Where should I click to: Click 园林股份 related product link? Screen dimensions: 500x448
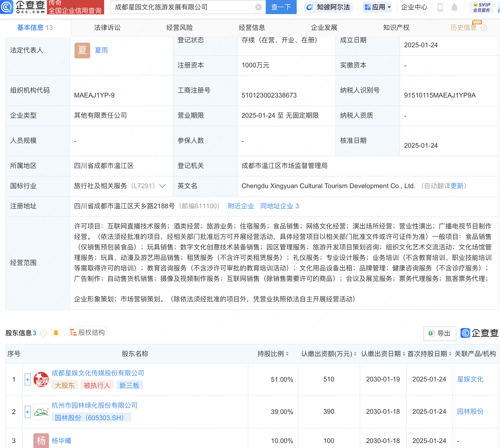[470, 412]
